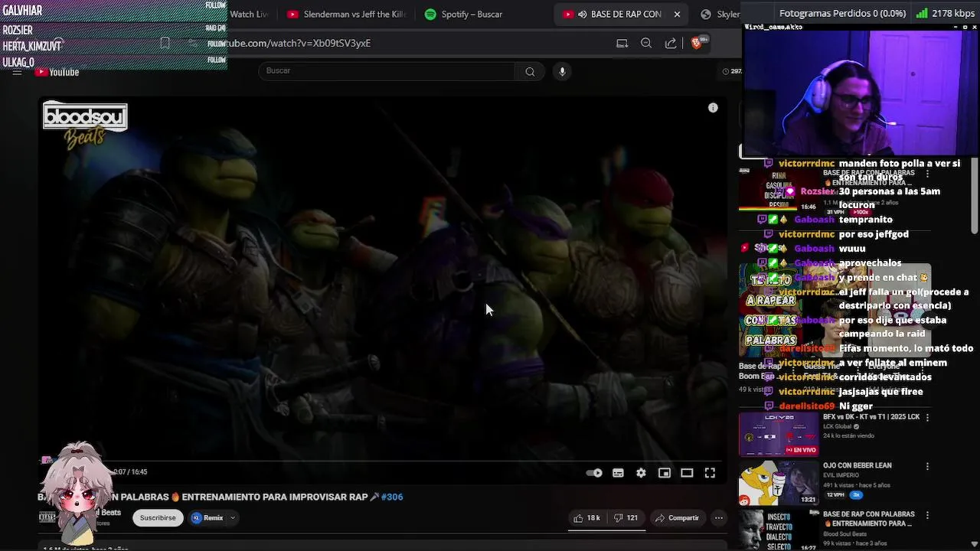
Task: Open OJO CON BEBER LEAN video options menu
Action: point(927,466)
